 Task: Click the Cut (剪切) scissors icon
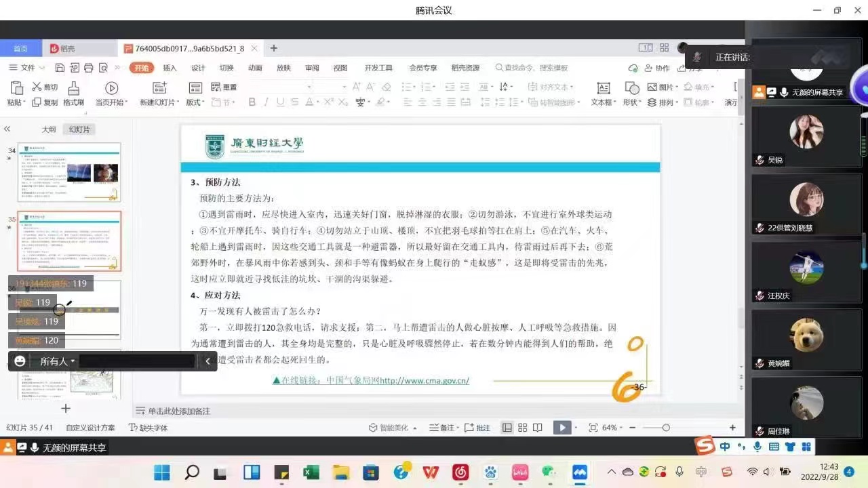point(37,87)
